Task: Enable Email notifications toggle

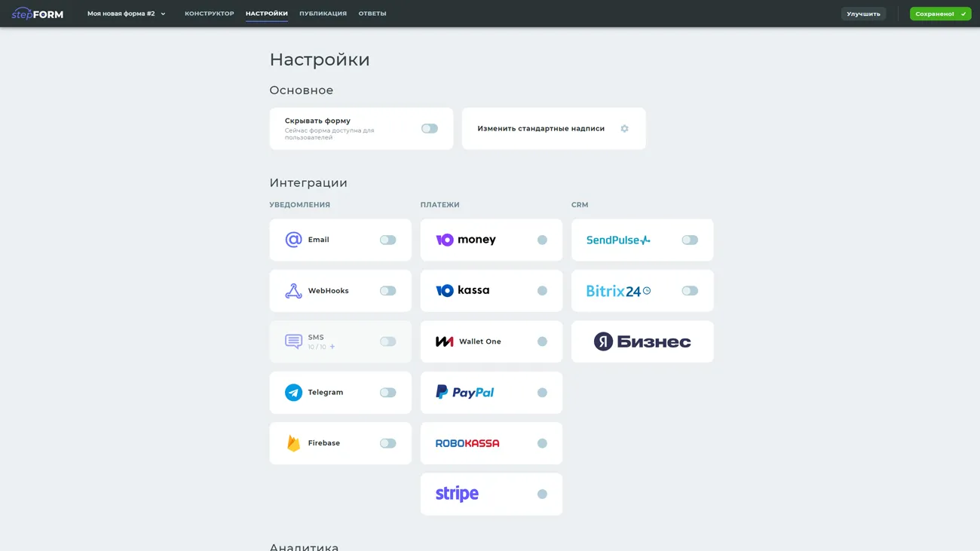Action: pos(387,240)
